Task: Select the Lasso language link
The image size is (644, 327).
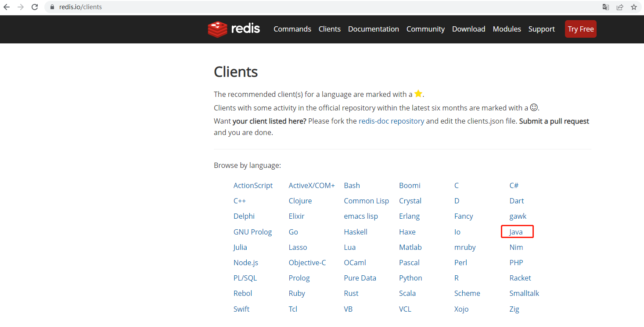Action: 298,247
